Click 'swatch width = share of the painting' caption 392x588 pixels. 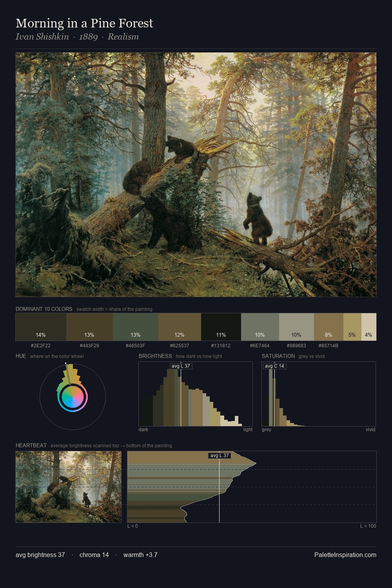(x=114, y=309)
